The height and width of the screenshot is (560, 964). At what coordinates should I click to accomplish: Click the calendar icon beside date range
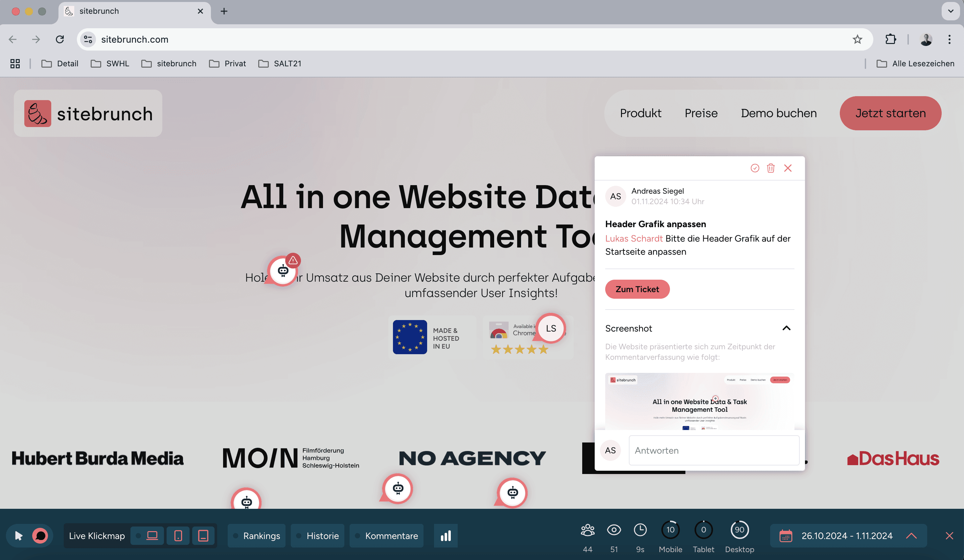pos(786,535)
